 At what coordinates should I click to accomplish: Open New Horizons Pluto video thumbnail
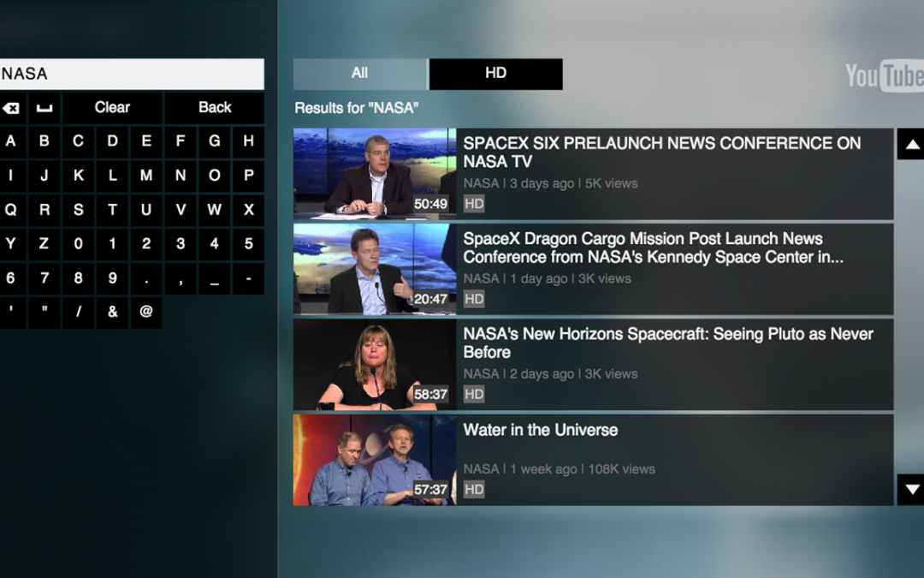point(375,365)
